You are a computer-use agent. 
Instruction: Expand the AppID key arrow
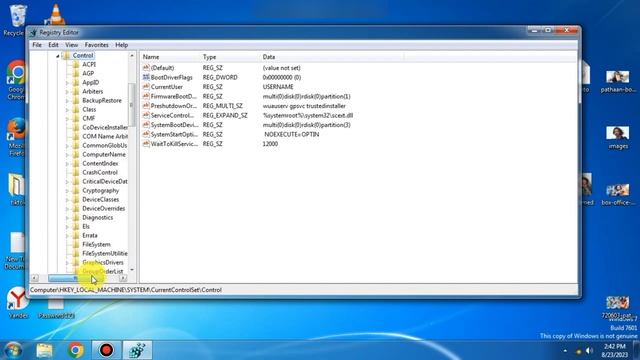pyautogui.click(x=67, y=82)
